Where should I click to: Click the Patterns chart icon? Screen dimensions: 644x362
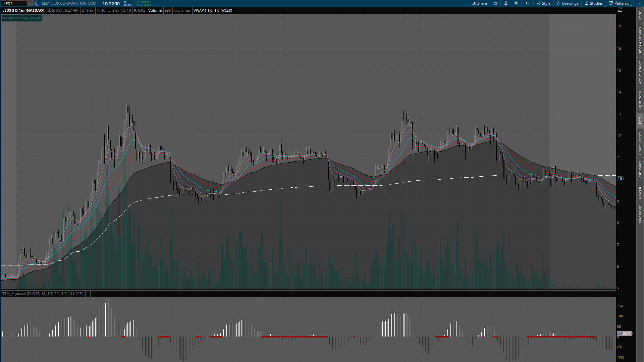619,3
